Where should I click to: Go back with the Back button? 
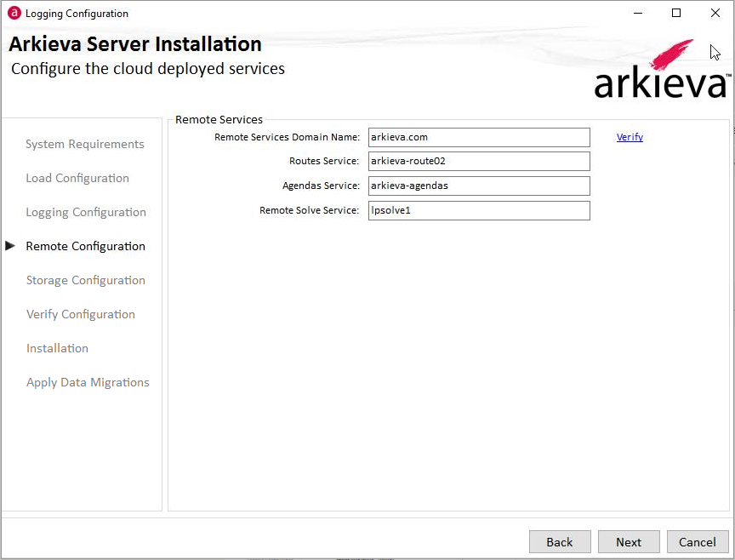560,542
